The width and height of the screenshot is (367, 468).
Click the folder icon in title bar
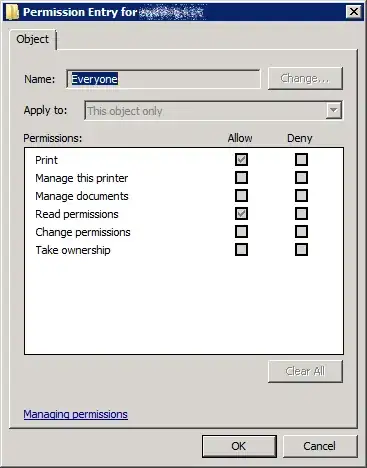[12, 12]
